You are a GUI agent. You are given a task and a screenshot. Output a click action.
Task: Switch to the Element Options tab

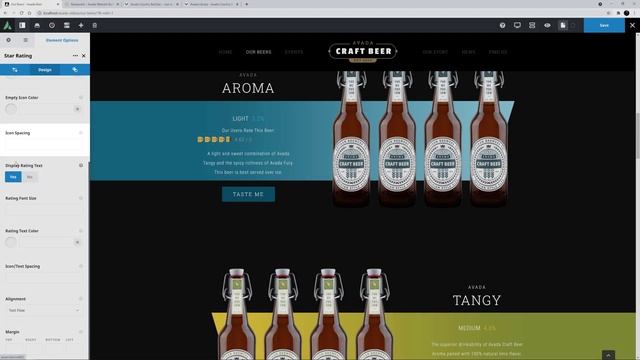(x=62, y=40)
